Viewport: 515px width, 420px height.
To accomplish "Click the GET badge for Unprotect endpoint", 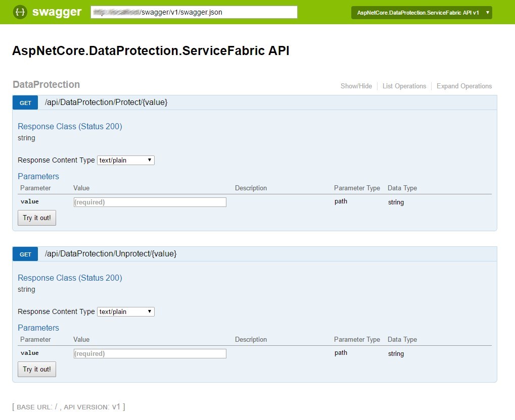I will point(25,254).
